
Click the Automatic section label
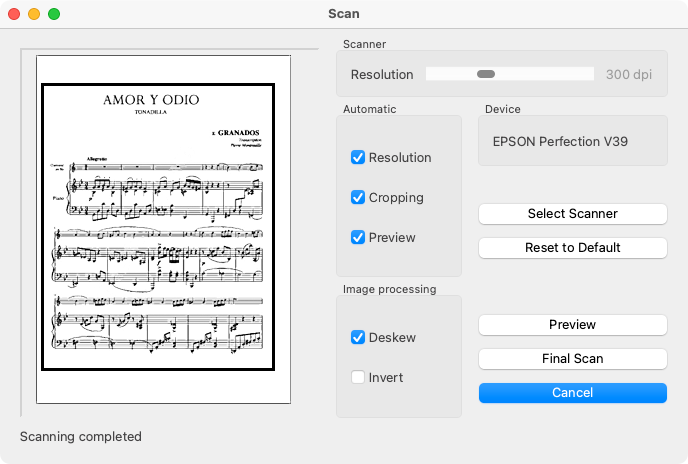coord(369,109)
